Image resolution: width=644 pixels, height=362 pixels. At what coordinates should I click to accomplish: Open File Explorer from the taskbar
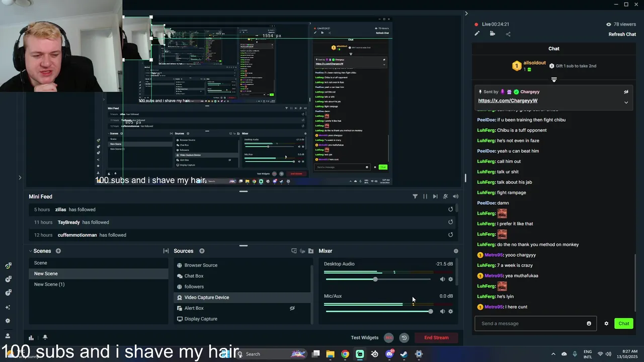(330, 354)
